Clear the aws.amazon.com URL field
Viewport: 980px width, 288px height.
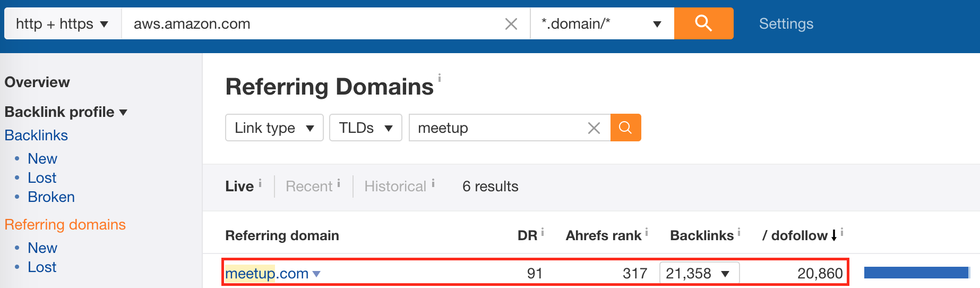click(x=511, y=24)
